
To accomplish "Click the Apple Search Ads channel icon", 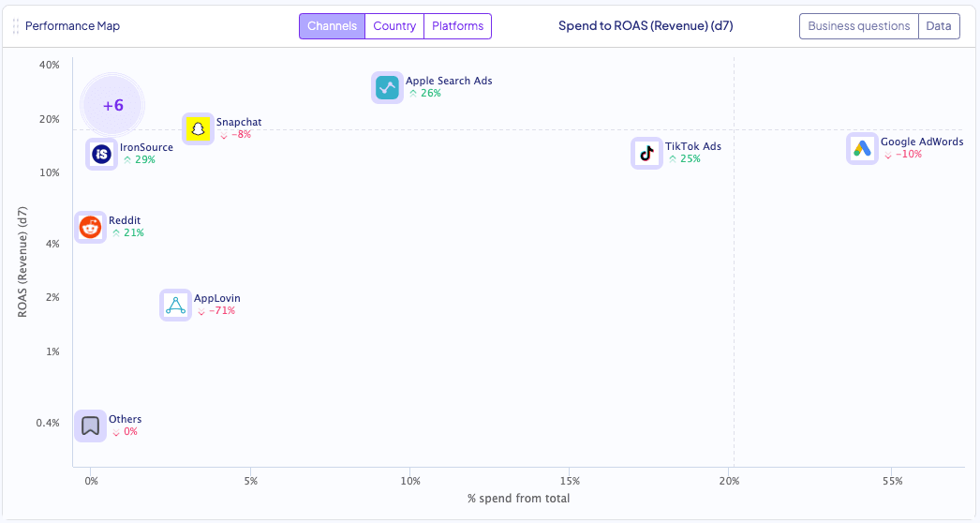I will [x=387, y=88].
